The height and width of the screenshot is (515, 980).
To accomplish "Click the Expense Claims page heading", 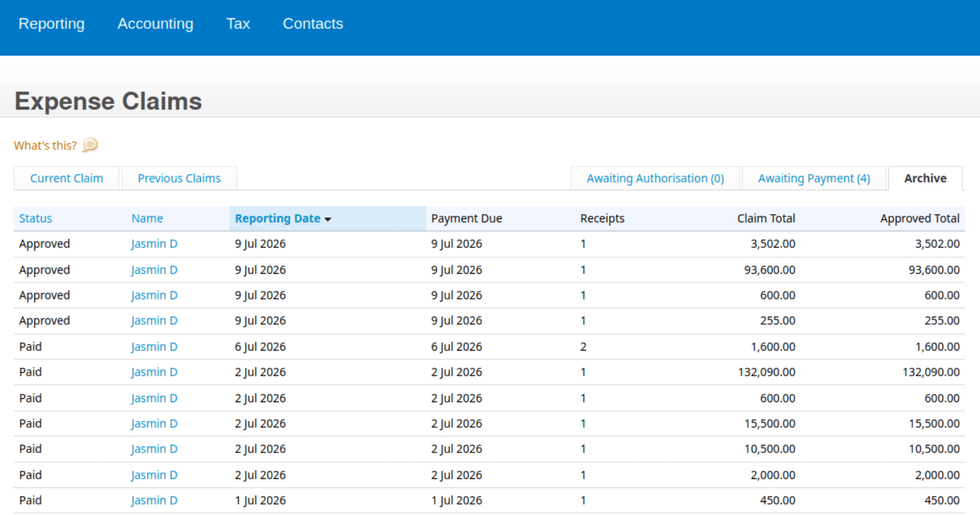I will 109,101.
